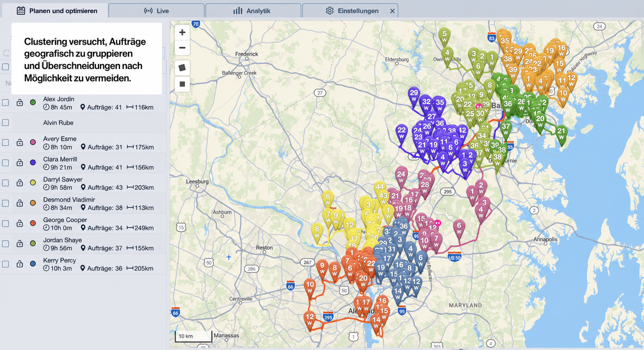
Task: Click George Cooper's red-orange color dot
Action: pyautogui.click(x=33, y=223)
